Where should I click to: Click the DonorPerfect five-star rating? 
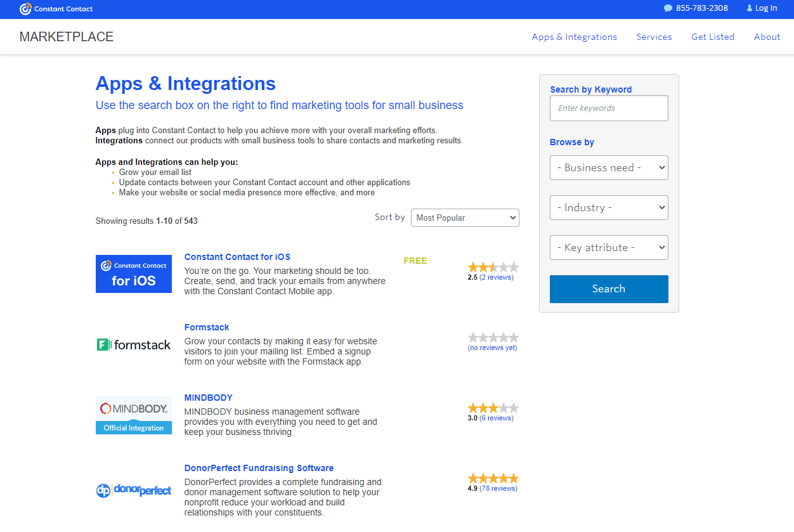493,479
